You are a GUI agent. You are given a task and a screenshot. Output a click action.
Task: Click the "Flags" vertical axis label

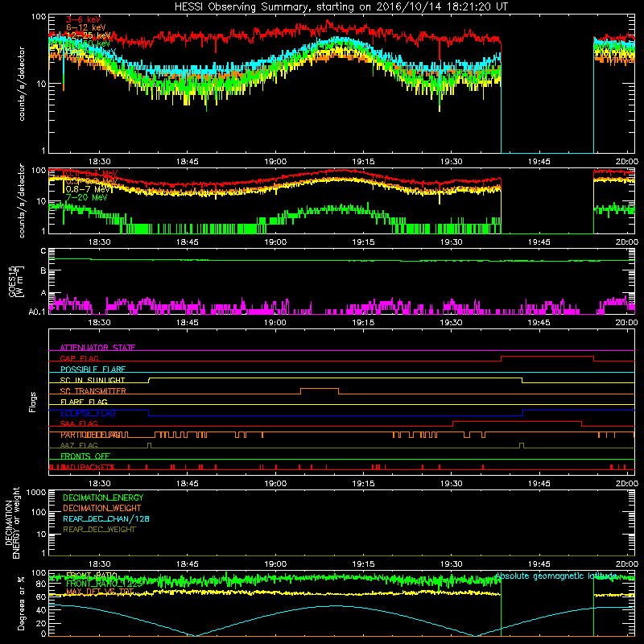(32, 402)
